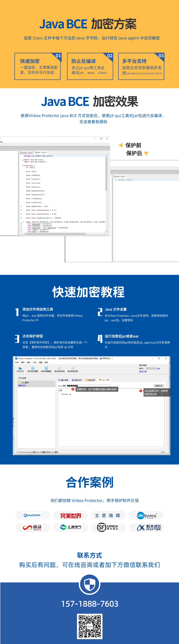Screen dimensions: 179x644
Task: Select the Ball.class tab in before-protection window
Action: 41,153
